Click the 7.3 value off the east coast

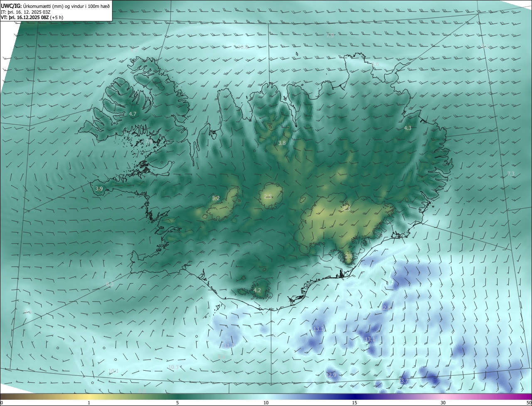point(511,174)
